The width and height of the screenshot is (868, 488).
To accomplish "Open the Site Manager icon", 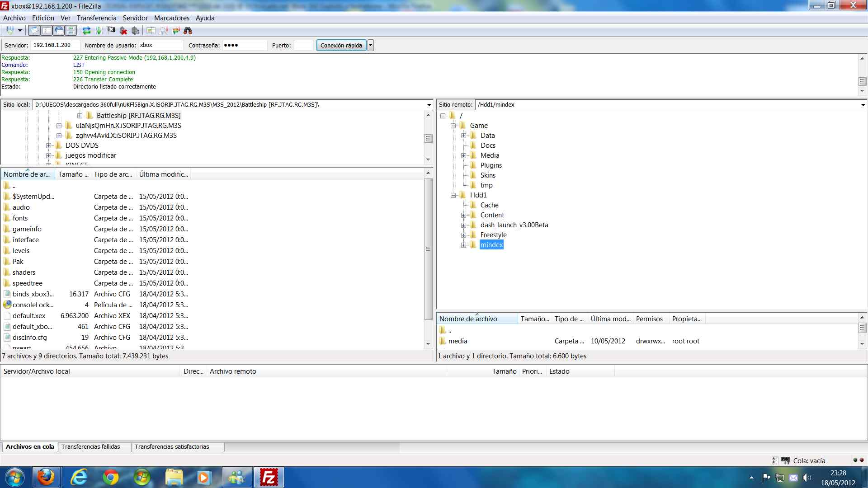I will (x=10, y=31).
